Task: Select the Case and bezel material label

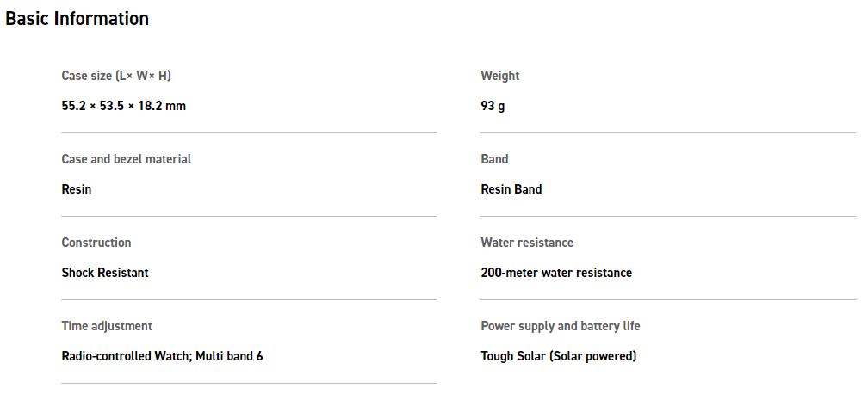Action: [127, 159]
